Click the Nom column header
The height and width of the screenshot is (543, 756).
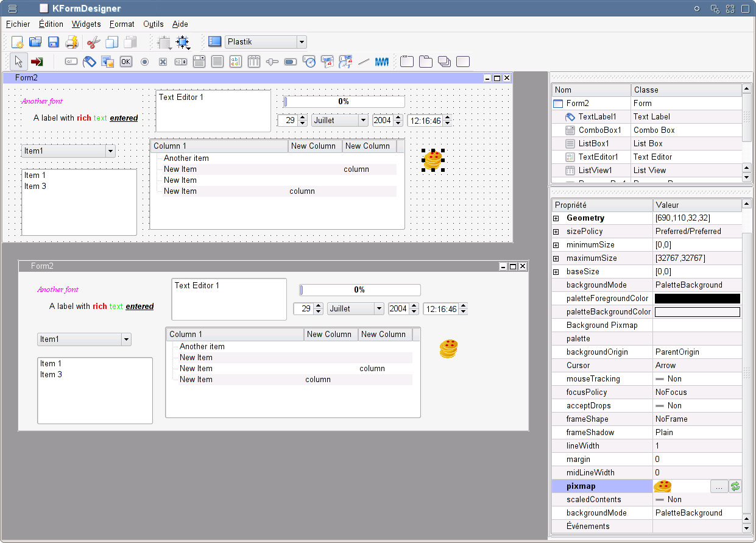(591, 90)
